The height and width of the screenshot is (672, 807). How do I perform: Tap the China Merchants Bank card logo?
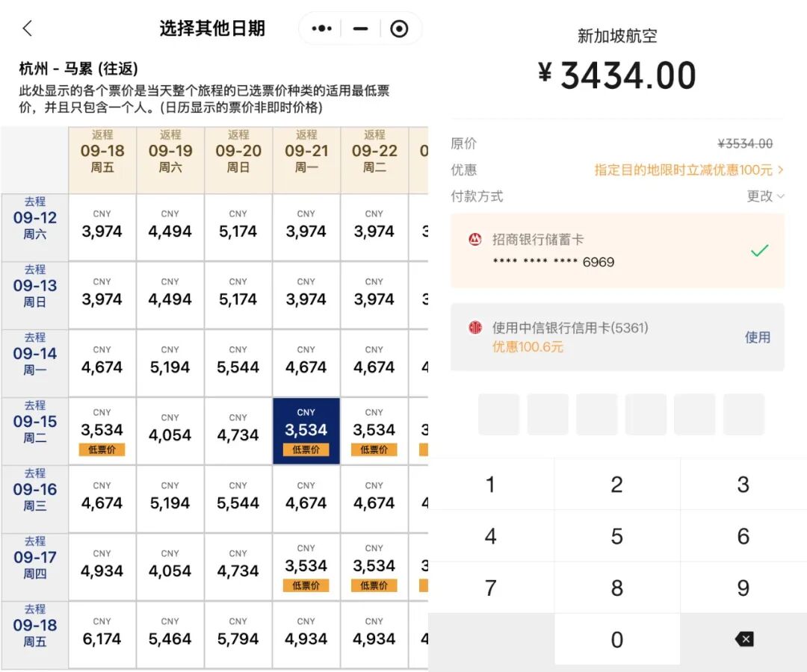pyautogui.click(x=474, y=239)
